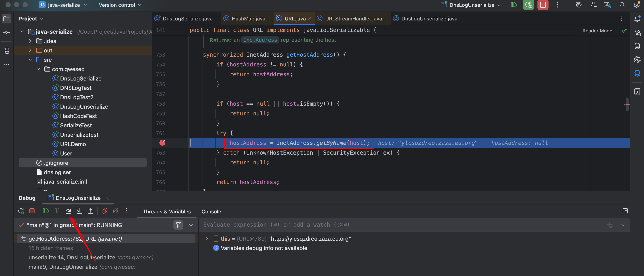The height and width of the screenshot is (276, 644).
Task: Stop debug session from top toolbar
Action: point(543,5)
